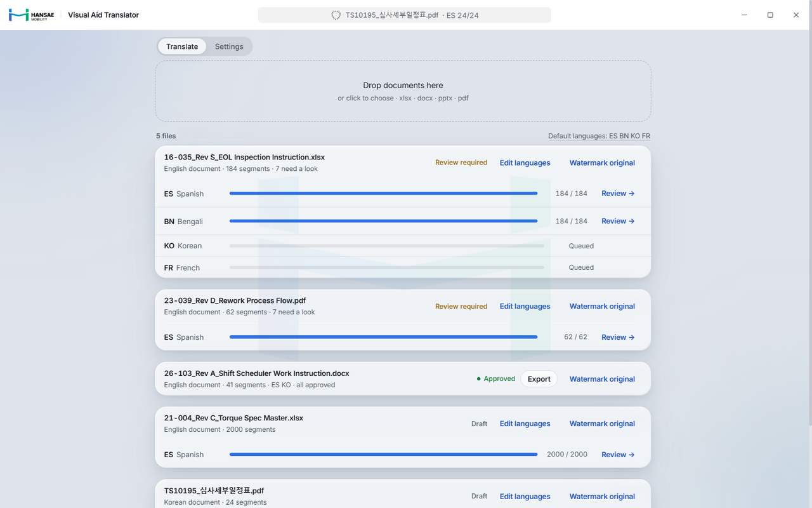Click Spanish progress bar of EOL Inspection
The width and height of the screenshot is (812, 508).
tap(383, 194)
